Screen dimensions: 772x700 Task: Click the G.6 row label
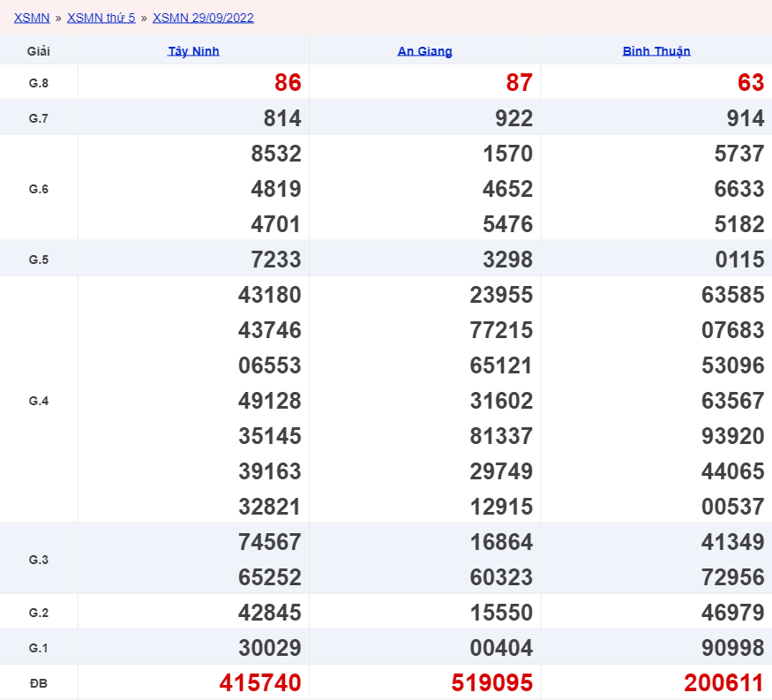pyautogui.click(x=39, y=189)
